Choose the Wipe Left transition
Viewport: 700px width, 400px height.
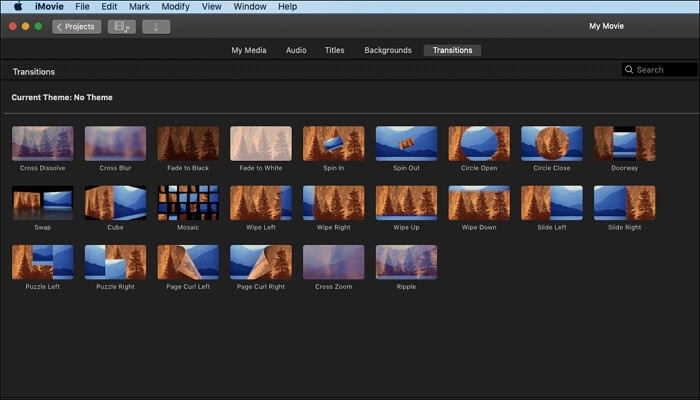tap(261, 203)
